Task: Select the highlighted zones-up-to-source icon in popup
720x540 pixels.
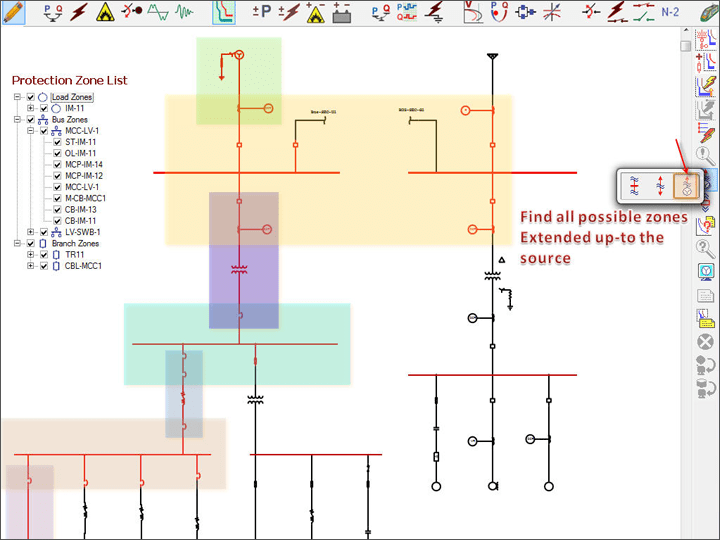Action: (x=685, y=186)
